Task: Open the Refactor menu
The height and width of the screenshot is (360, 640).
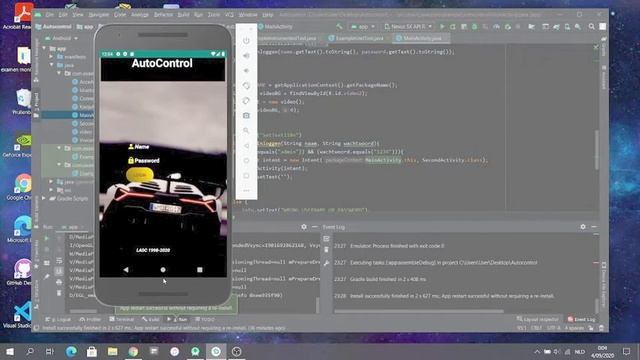Action: (163, 15)
